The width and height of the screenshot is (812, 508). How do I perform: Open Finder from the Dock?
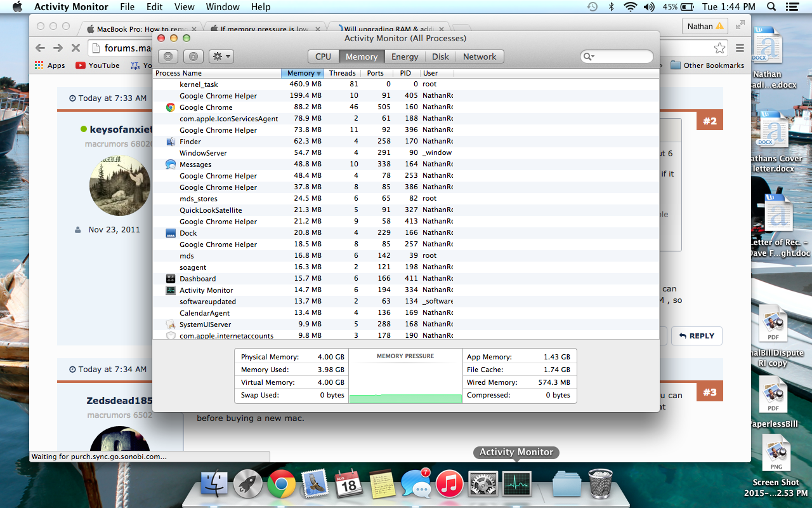point(214,485)
